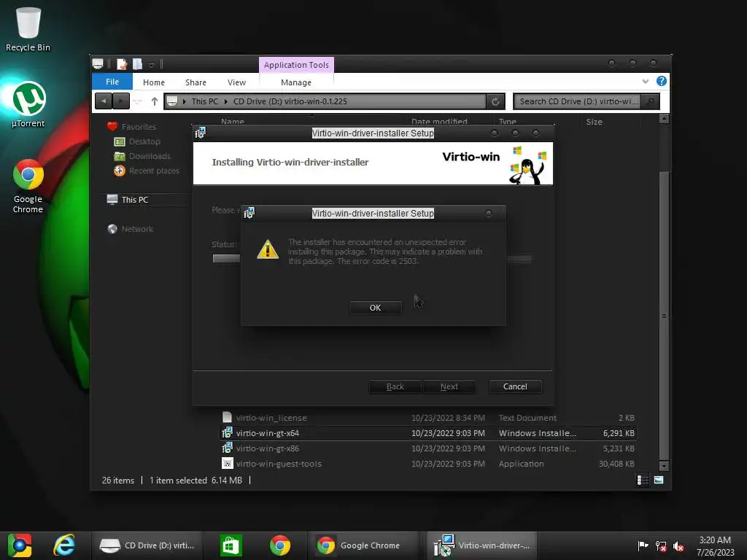Viewport: 747px width, 560px height.
Task: Select Network in navigation pane
Action: click(x=137, y=229)
